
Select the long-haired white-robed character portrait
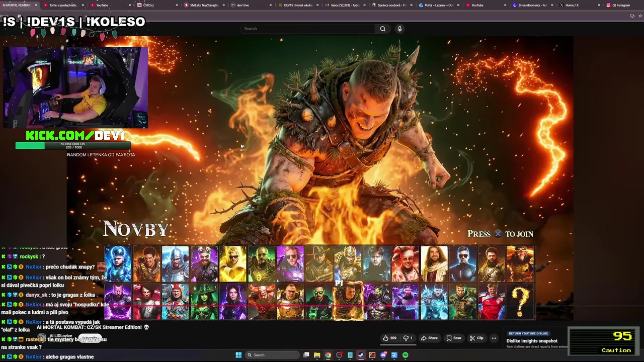(434, 263)
